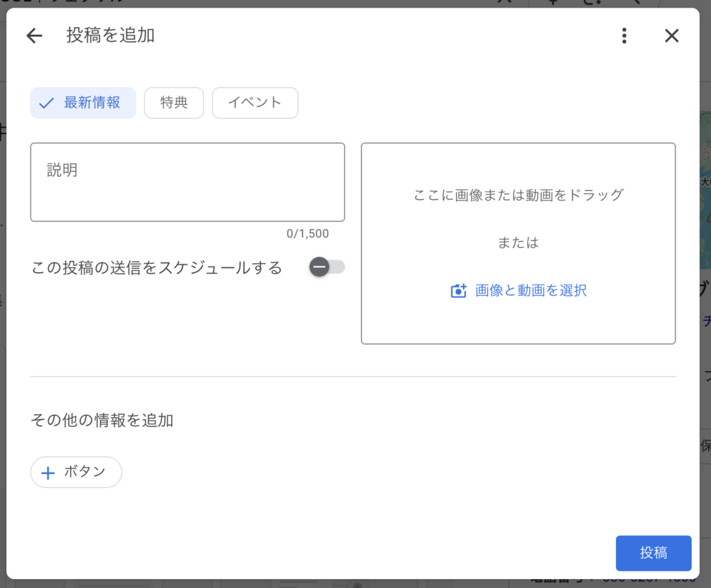Screen dimensions: 711x588
Task: Select the 最新情報 post type chip
Action: click(x=83, y=103)
